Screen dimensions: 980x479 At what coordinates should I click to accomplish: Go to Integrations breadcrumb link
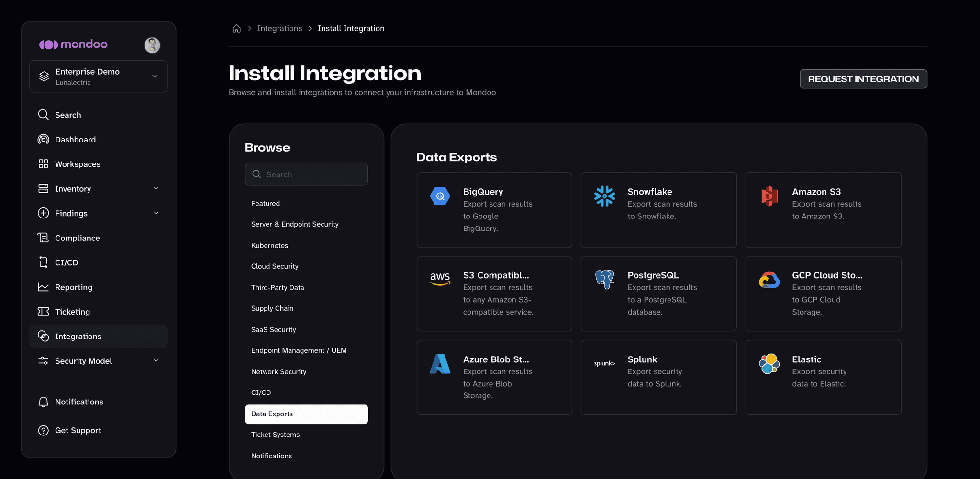279,28
